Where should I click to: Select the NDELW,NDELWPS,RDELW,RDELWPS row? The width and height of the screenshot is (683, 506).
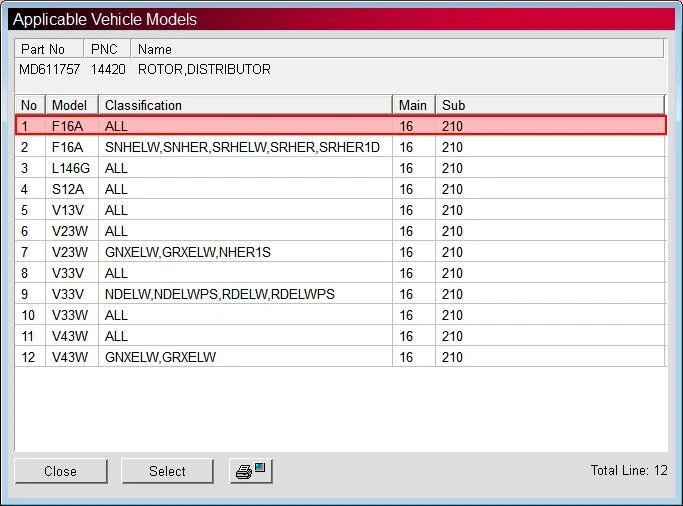[341, 294]
